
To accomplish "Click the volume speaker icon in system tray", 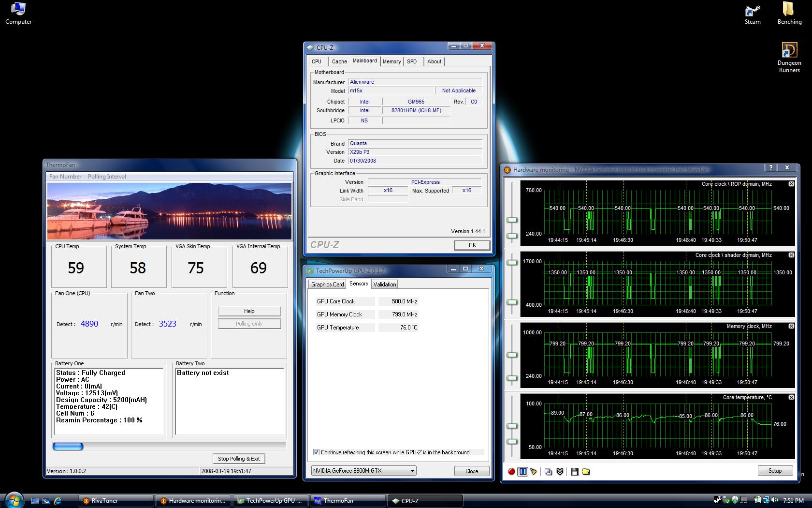I will point(775,500).
